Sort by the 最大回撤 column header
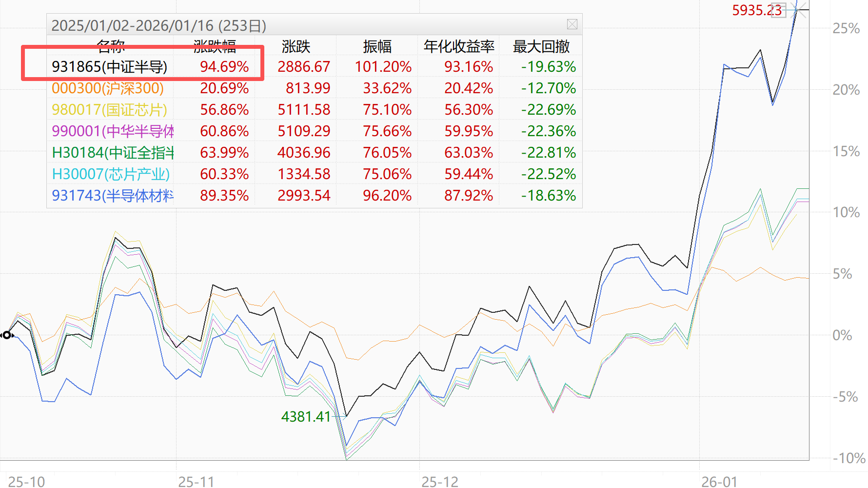Screen dimensions: 868x488 (x=541, y=47)
